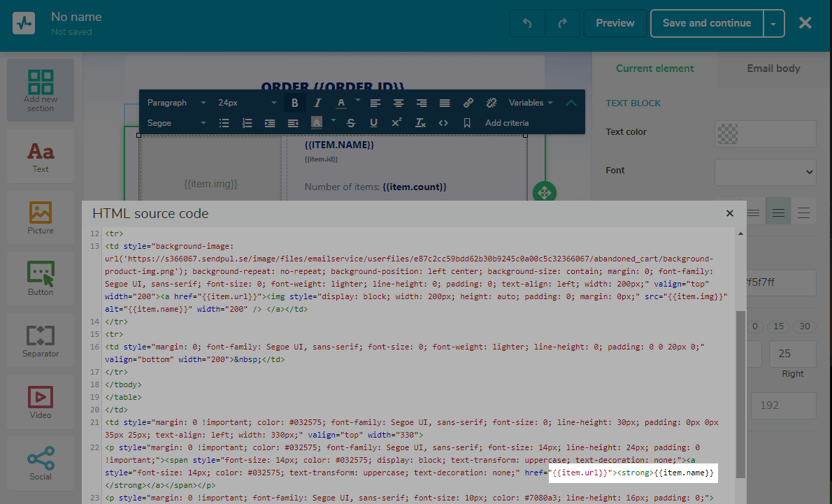This screenshot has height=504, width=832.
Task: Toggle underline formatting
Action: pyautogui.click(x=373, y=123)
